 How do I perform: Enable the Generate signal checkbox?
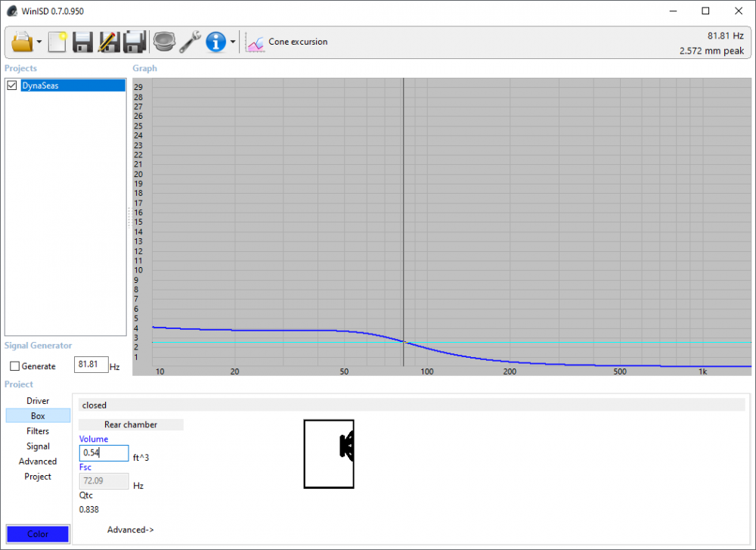click(15, 366)
